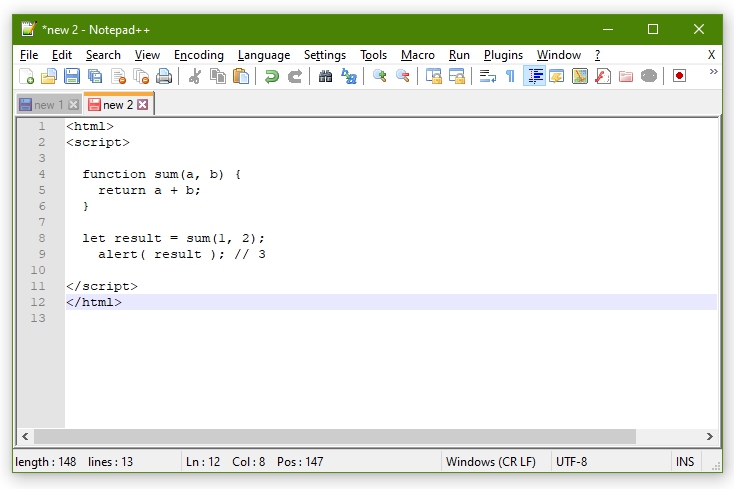Open the Function List panel icon
734x489 pixels.
603,76
